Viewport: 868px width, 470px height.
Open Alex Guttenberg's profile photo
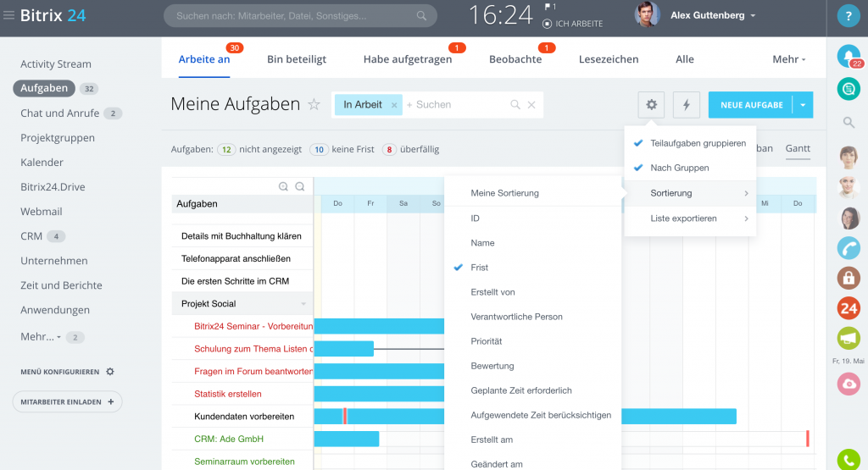point(647,15)
